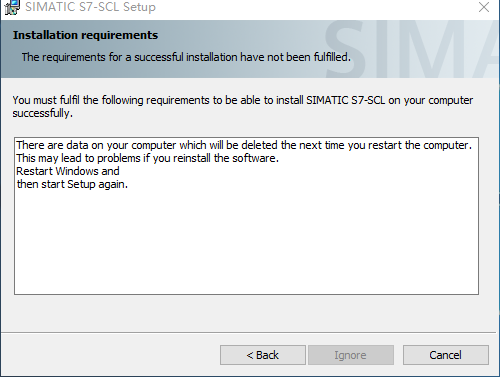
Task: Click the 'requirements have not been fulfilled' subtitle
Action: coord(186,57)
